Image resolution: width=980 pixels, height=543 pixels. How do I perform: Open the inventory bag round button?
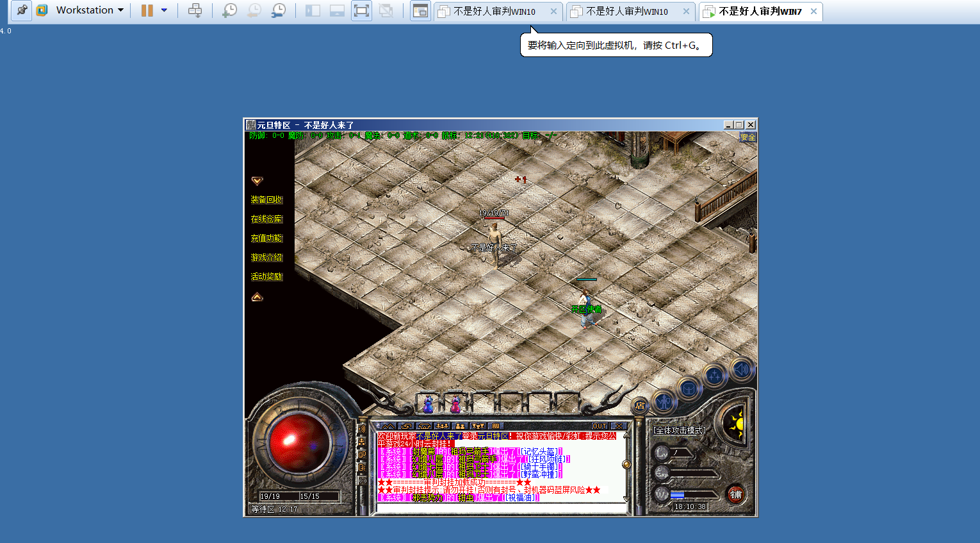[x=689, y=389]
